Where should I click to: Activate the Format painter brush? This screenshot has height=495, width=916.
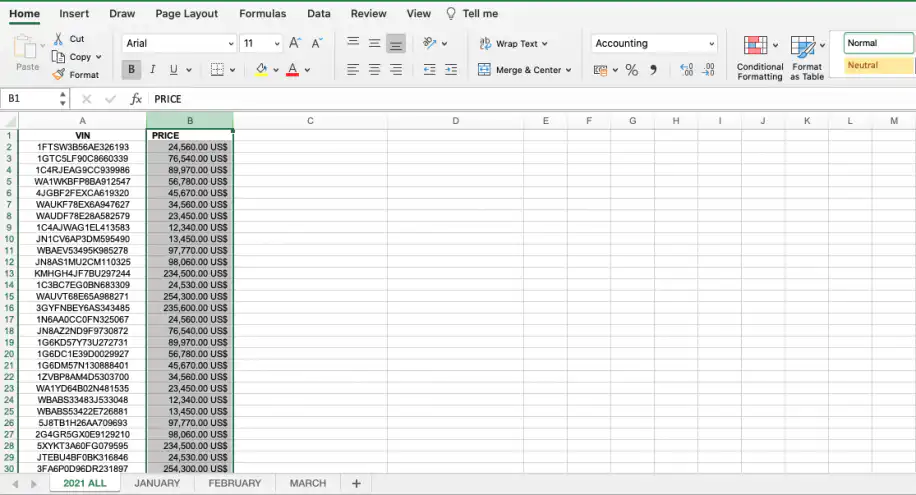(x=58, y=74)
